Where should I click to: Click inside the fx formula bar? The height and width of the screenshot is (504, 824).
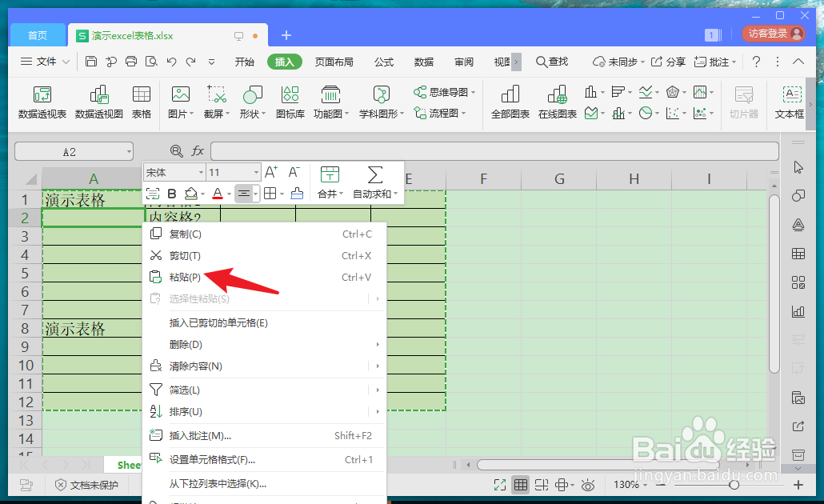(x=480, y=150)
